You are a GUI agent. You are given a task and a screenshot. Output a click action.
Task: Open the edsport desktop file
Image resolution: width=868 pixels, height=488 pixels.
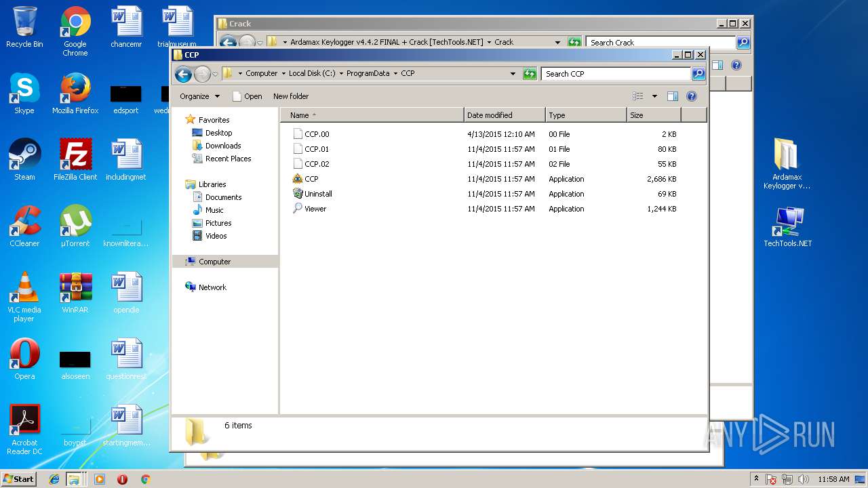pos(126,99)
